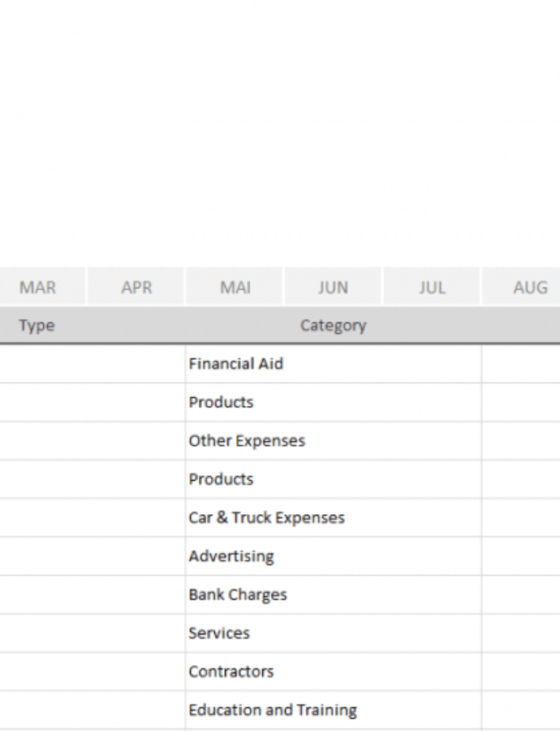Click the Type column header
Image resolution: width=560 pixels, height=731 pixels.
37,326
